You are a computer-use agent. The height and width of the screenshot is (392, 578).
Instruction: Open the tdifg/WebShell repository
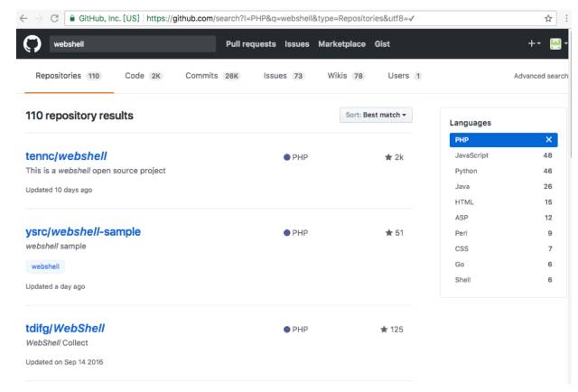point(65,328)
